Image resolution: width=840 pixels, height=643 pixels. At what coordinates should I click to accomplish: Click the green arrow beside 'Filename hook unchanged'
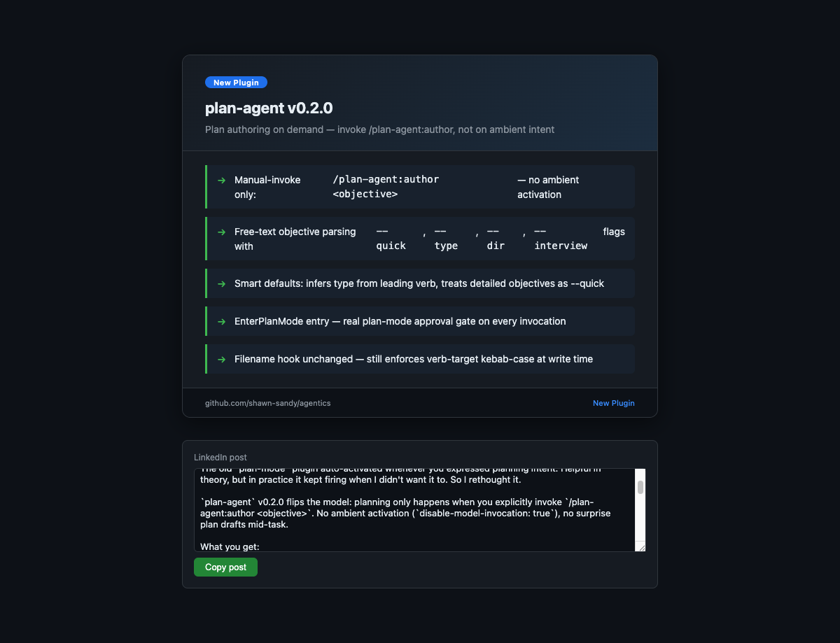tap(221, 359)
